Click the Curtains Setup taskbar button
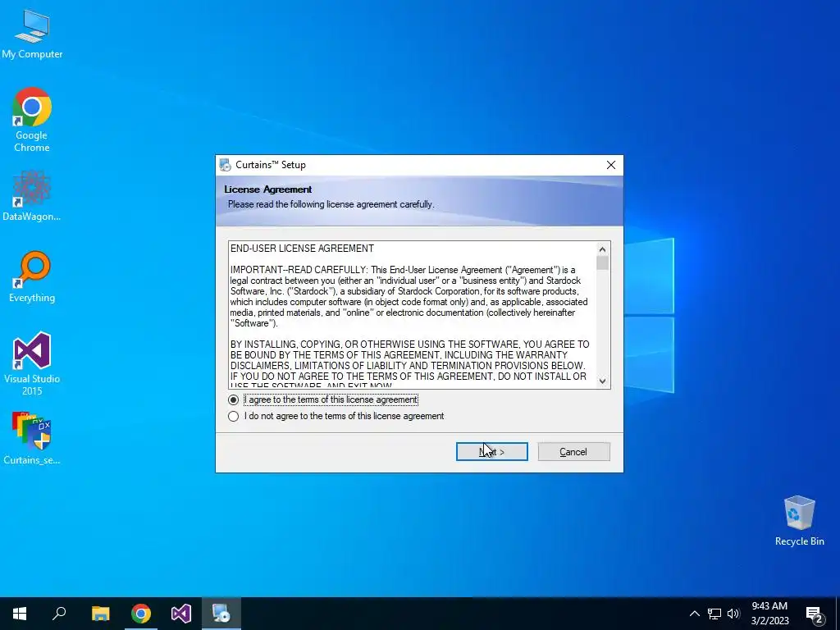 point(221,614)
